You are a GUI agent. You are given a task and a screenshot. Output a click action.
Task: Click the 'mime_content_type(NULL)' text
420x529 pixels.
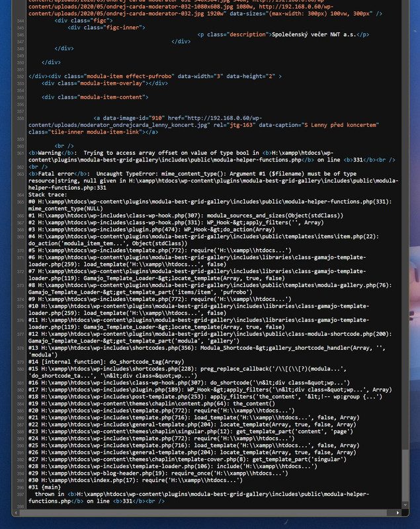click(65, 208)
